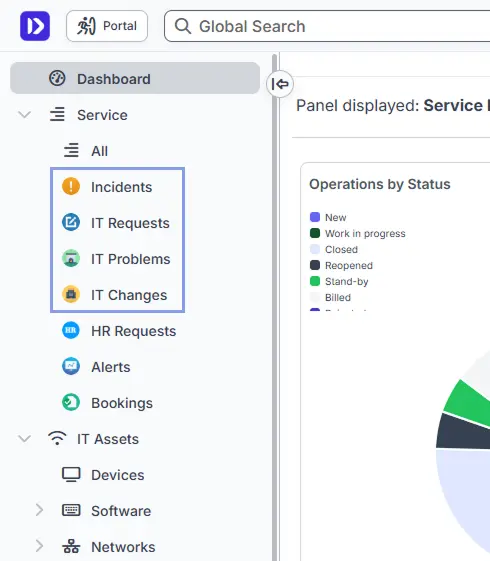Open IT Assets in the sidebar

pos(108,439)
